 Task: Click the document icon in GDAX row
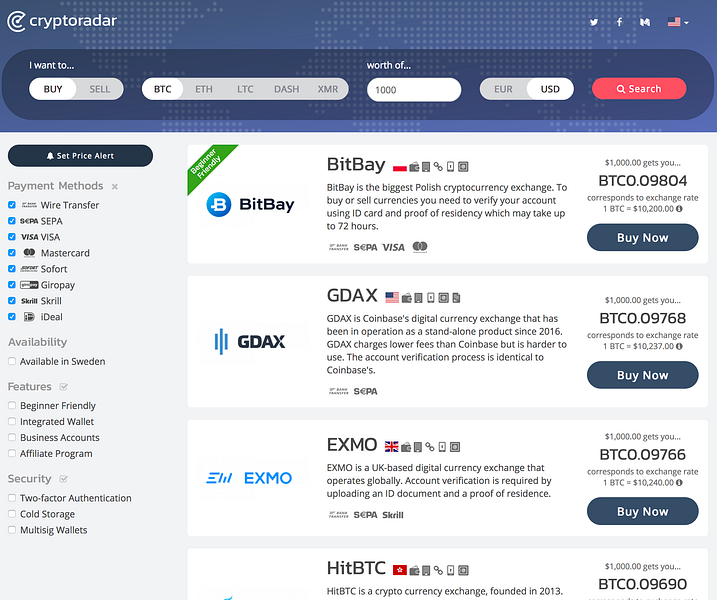tap(456, 298)
